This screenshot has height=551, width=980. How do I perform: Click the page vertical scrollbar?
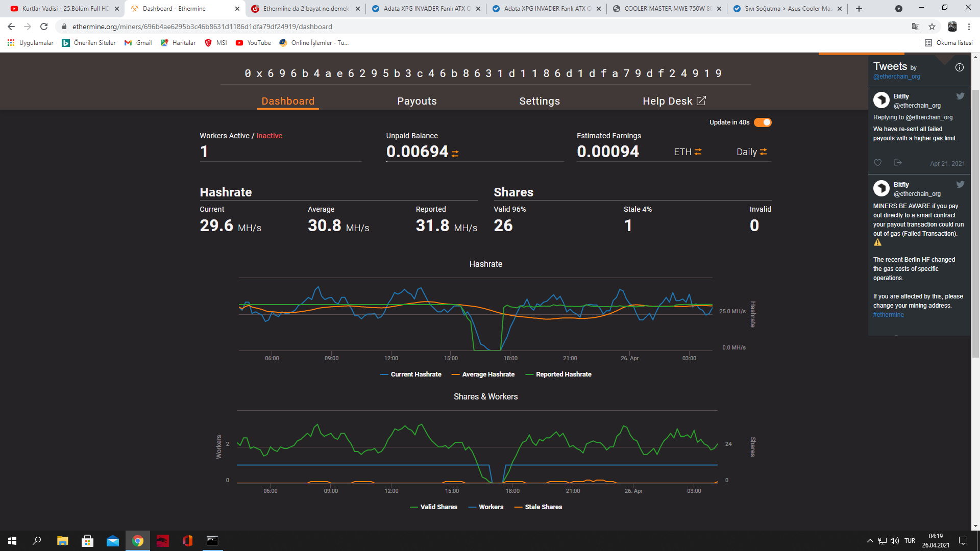975,224
